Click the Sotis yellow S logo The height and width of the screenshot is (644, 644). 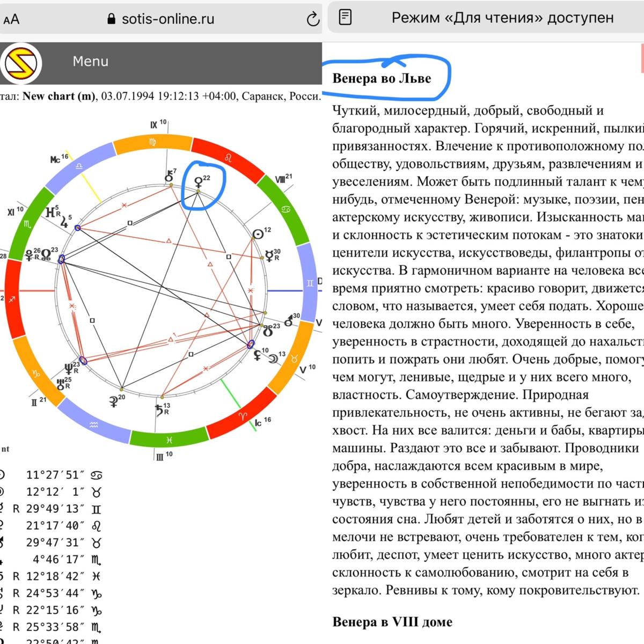pos(21,63)
